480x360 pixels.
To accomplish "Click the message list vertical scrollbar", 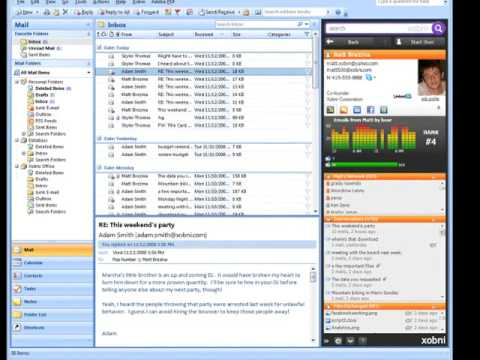I will tap(315, 123).
